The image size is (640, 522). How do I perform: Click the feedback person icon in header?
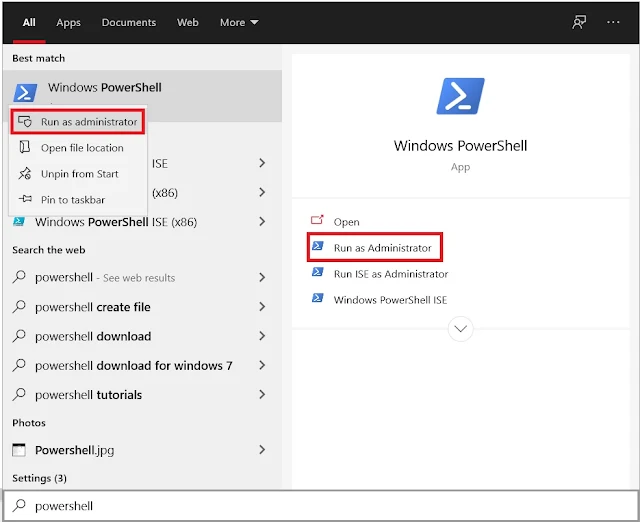[579, 22]
